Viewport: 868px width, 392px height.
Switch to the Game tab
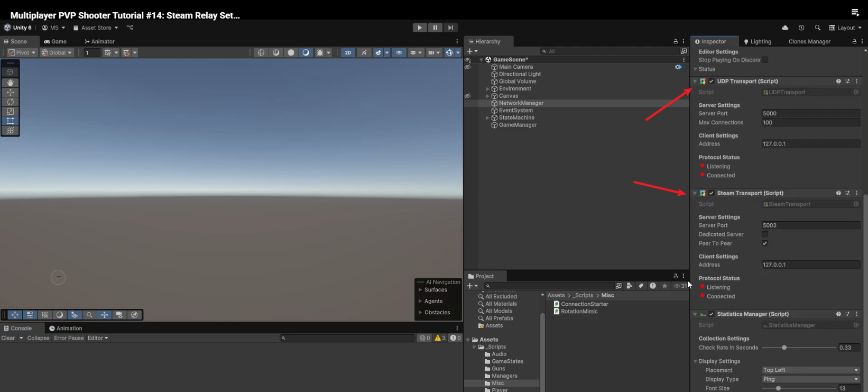[56, 41]
